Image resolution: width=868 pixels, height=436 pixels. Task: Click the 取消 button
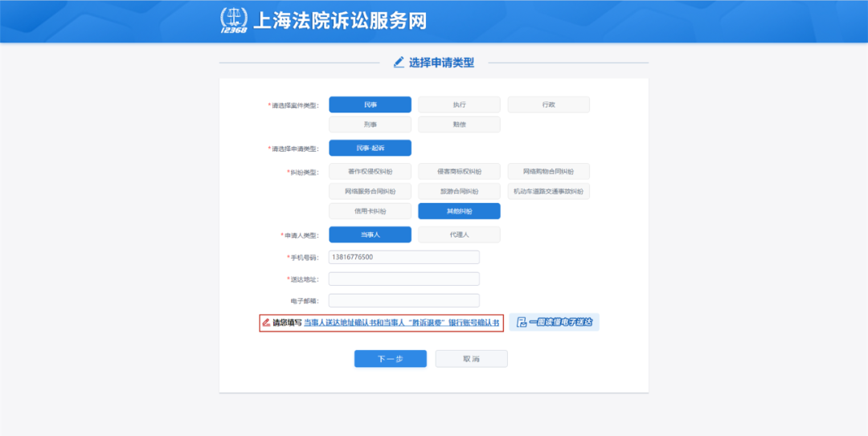click(x=471, y=359)
